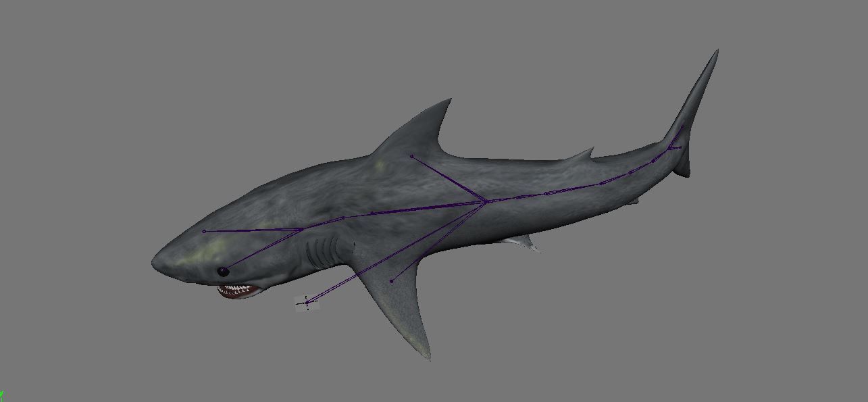868x402 pixels.
Task: Select the central root joint where bones converge
Action: click(486, 201)
